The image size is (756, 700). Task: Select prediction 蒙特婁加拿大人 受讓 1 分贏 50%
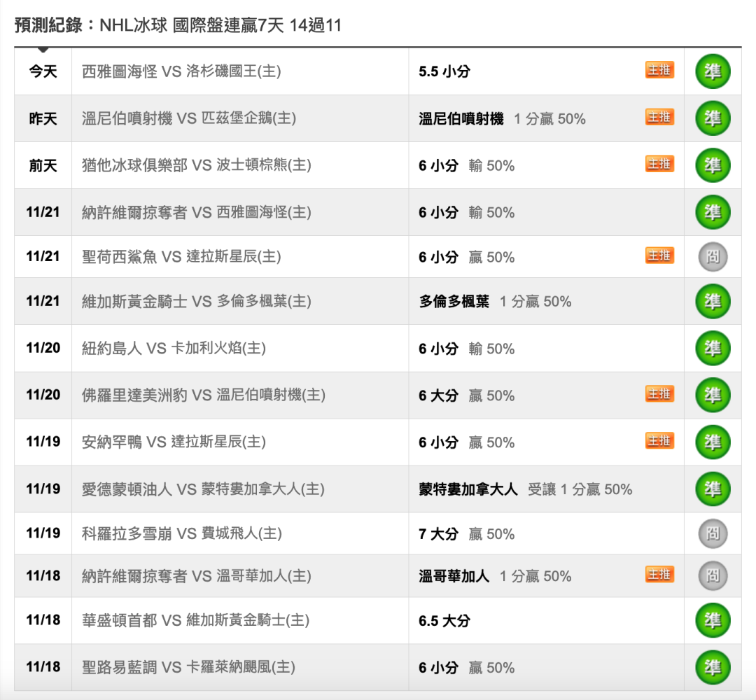[526, 489]
